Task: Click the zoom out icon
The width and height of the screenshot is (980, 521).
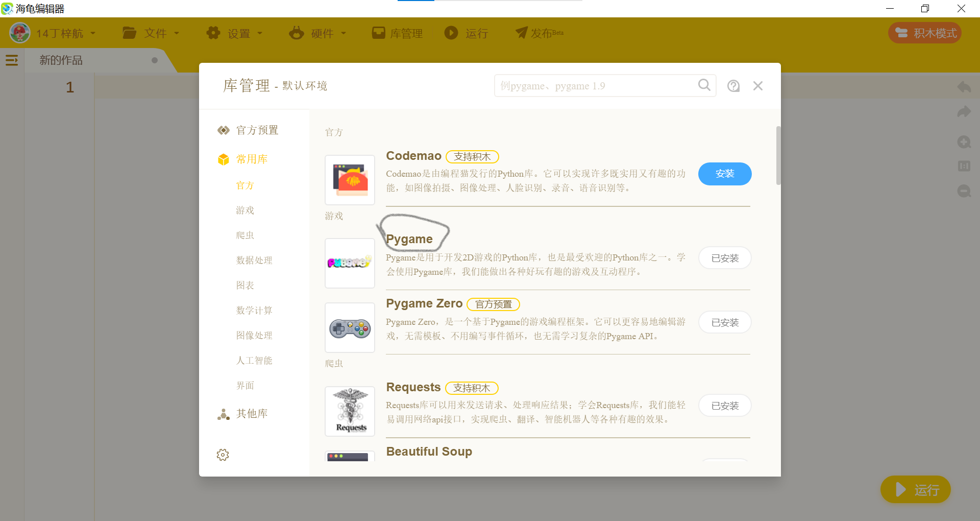Action: pos(964,191)
